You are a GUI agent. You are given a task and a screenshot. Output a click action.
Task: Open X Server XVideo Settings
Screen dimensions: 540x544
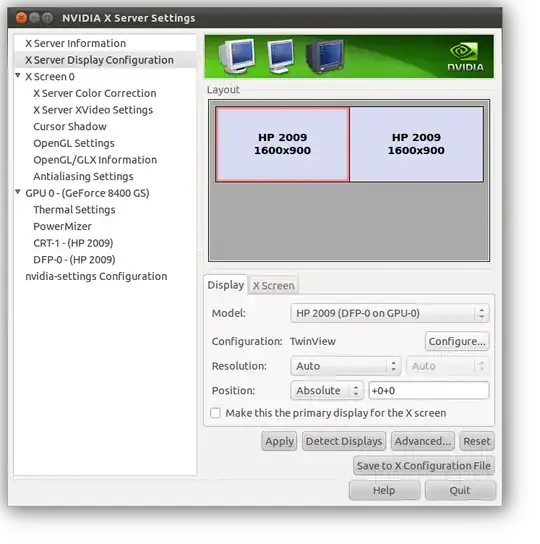(93, 110)
